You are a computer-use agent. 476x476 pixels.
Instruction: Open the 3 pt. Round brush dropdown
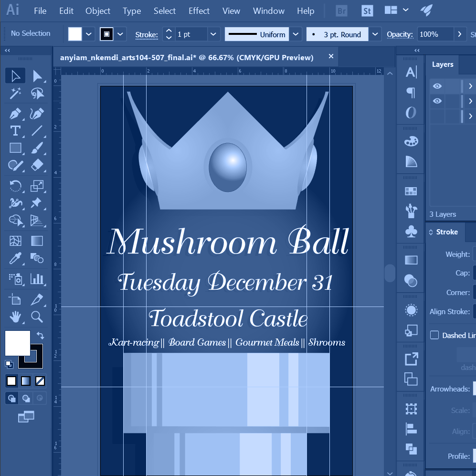375,34
